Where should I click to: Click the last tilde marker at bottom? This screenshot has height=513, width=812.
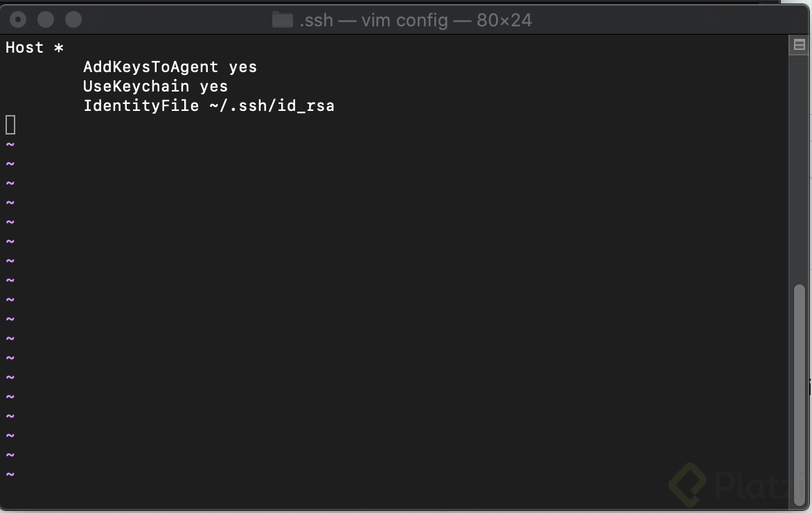[x=10, y=474]
